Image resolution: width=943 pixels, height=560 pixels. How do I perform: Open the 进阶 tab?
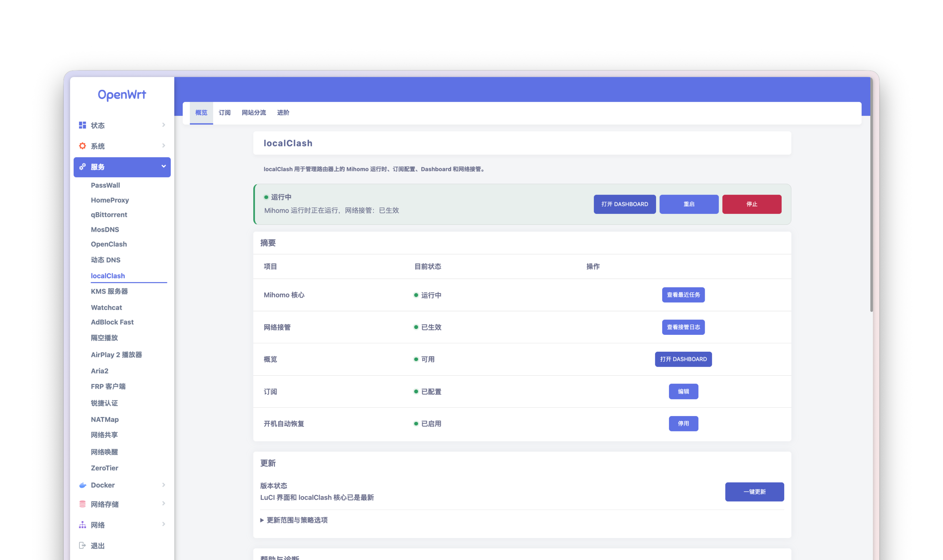(283, 113)
